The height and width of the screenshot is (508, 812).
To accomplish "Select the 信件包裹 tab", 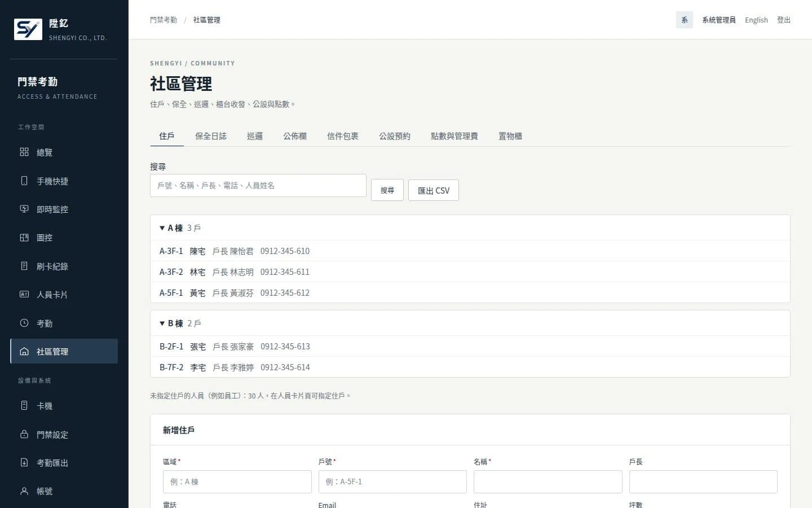I will [x=343, y=136].
